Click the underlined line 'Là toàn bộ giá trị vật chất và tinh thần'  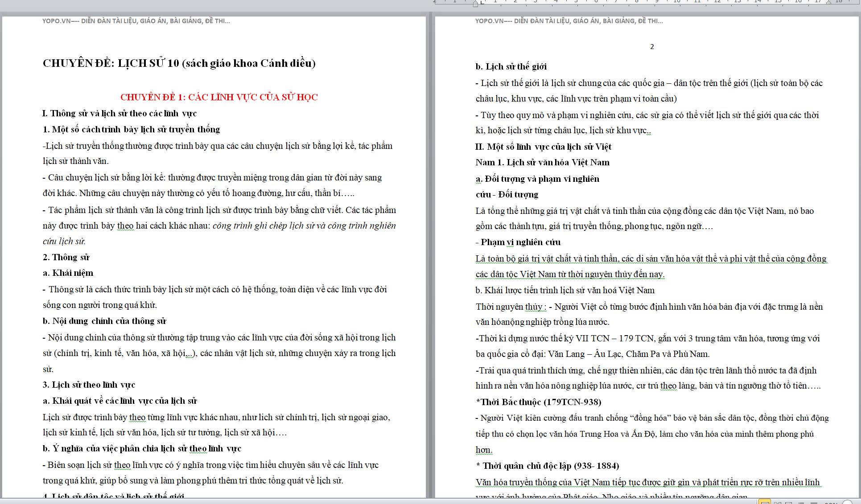(651, 259)
